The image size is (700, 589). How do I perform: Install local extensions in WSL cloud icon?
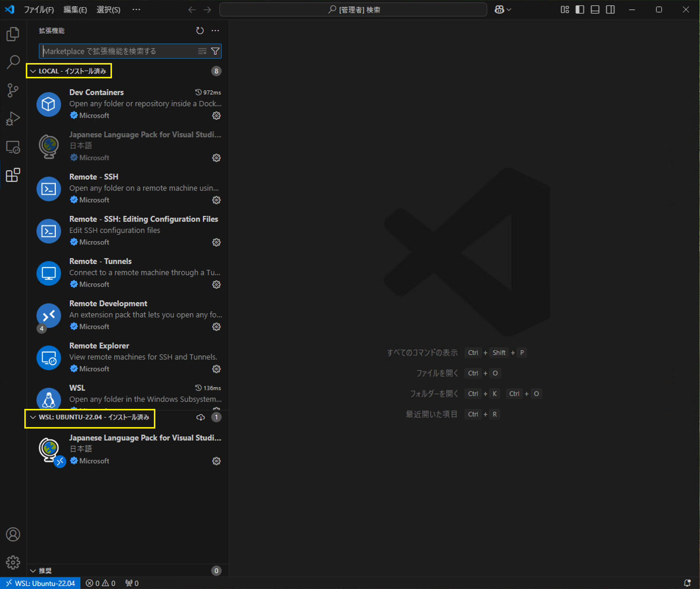tap(201, 417)
